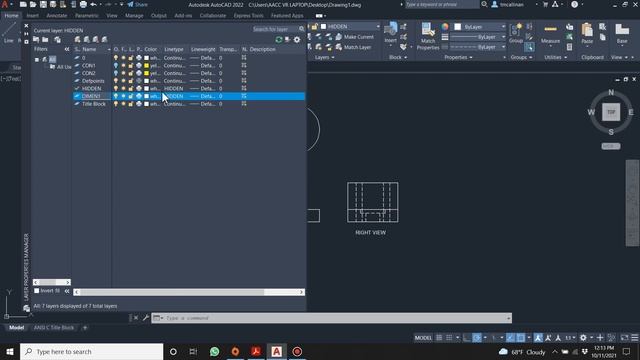Click the AutoCAD icon in the taskbar
The image size is (640, 360).
tap(276, 351)
